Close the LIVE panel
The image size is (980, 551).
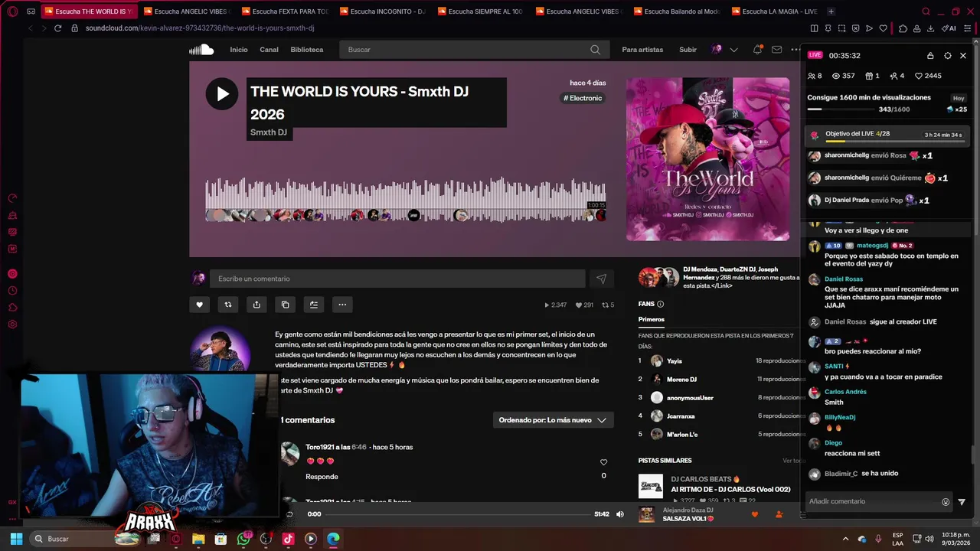pos(963,56)
